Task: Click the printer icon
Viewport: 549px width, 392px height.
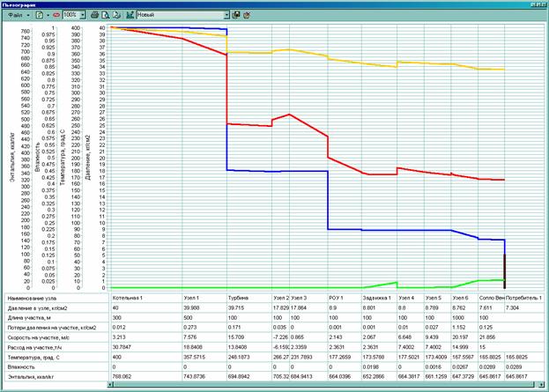Action: point(95,16)
